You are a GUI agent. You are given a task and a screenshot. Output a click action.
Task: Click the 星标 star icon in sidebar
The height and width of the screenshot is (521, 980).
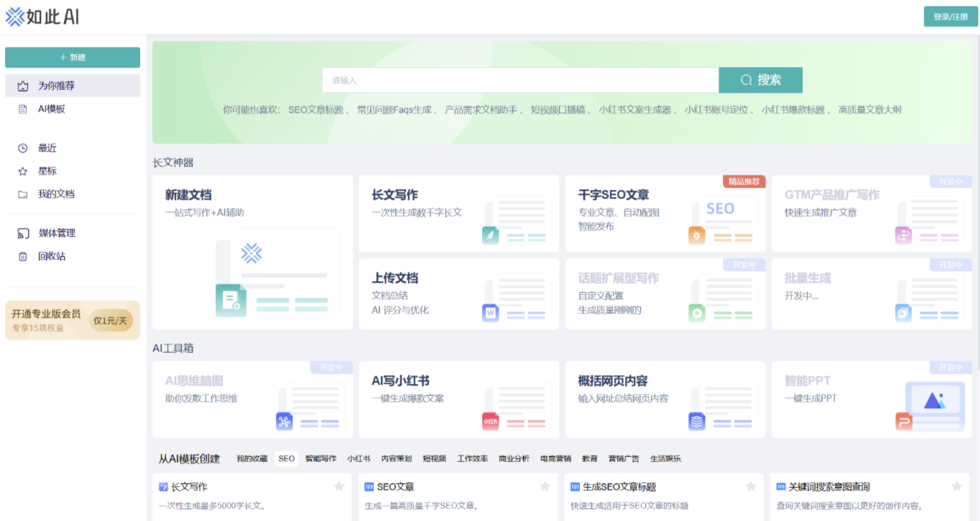click(x=23, y=171)
